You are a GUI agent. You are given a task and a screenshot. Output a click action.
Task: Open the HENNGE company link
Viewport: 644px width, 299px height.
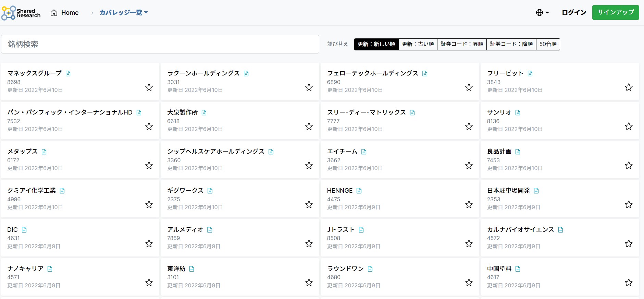[x=340, y=190]
